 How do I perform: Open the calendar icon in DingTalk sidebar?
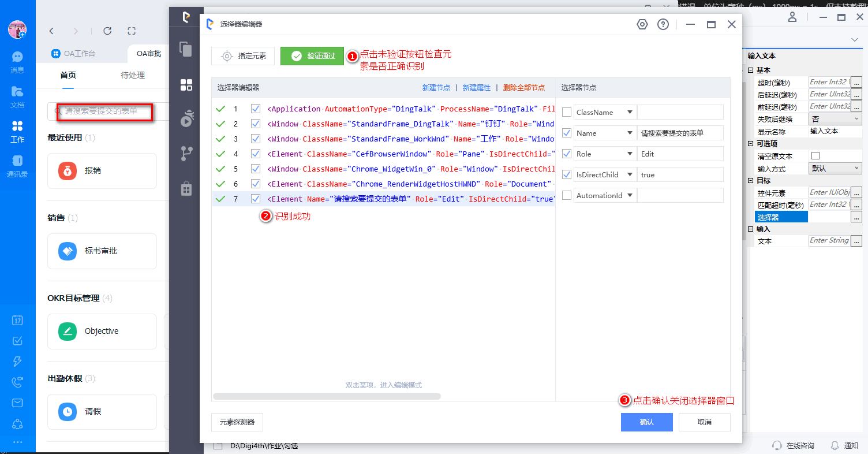pyautogui.click(x=17, y=320)
